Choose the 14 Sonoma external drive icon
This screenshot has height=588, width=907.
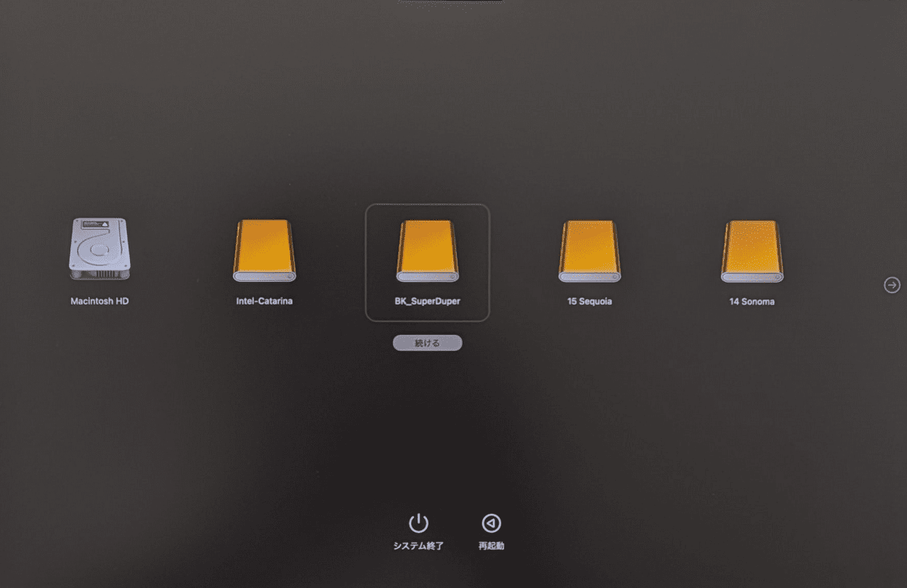pos(751,251)
